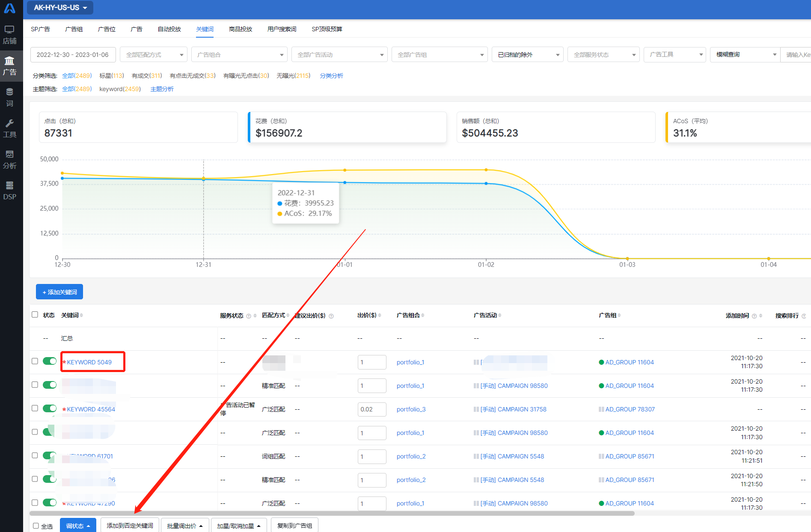Switch to the 用户搜索词 tab
Viewport: 811px width, 532px height.
282,29
